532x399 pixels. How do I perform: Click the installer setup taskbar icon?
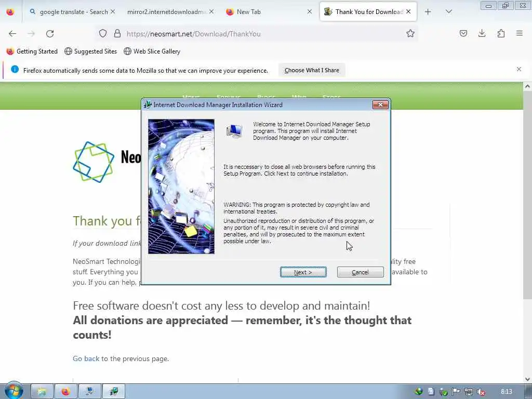click(90, 392)
